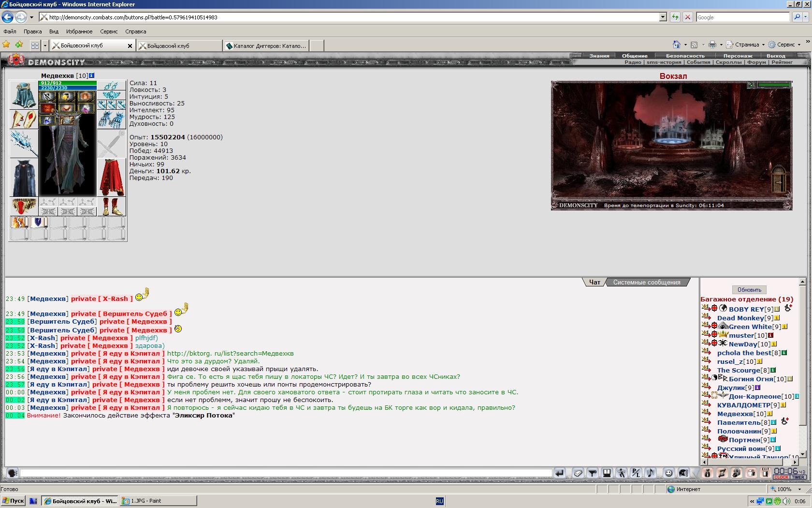Open the Персонаж menu
This screenshot has width=812, height=508.
point(738,56)
